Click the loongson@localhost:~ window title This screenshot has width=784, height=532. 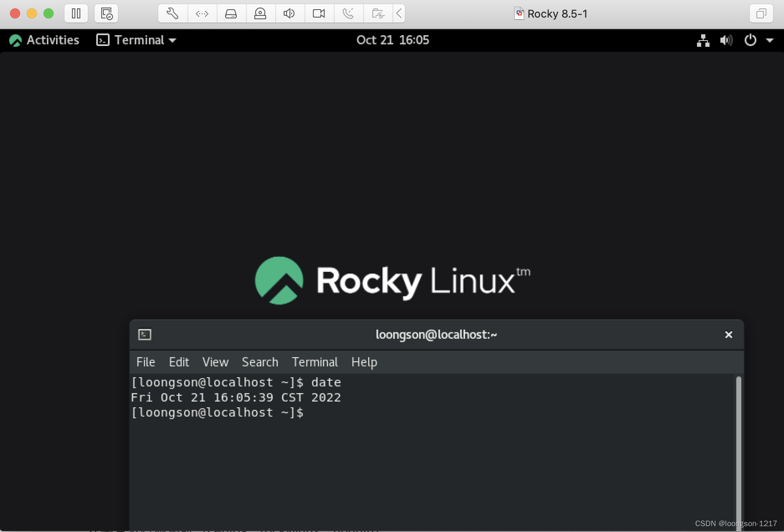click(x=436, y=335)
